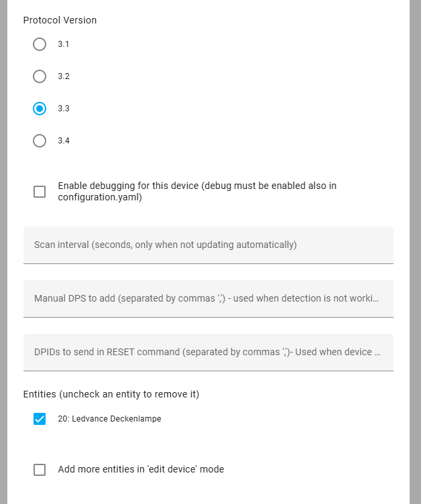Click the "Add more entities in 'edit device' mode" label
This screenshot has height=504, width=421.
141,470
